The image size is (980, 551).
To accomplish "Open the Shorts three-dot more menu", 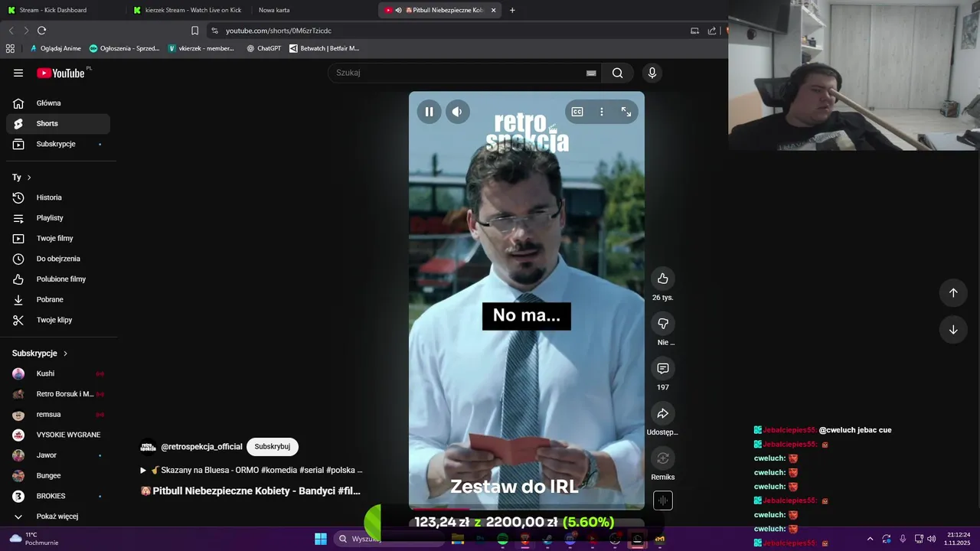I will (602, 112).
